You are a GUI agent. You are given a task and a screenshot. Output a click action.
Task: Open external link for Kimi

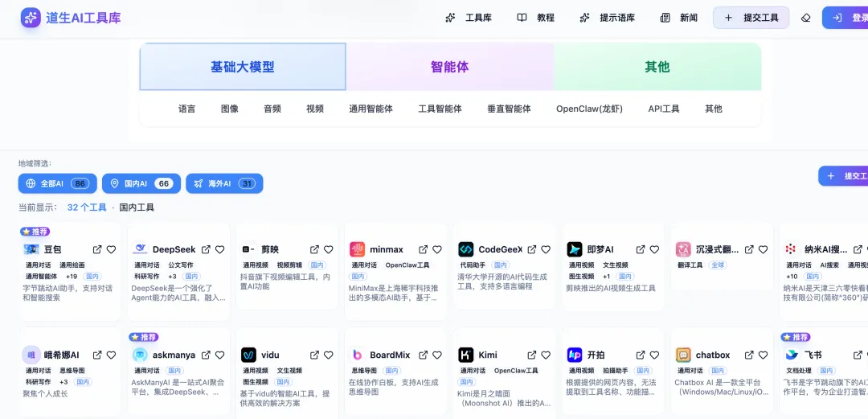[x=532, y=355]
